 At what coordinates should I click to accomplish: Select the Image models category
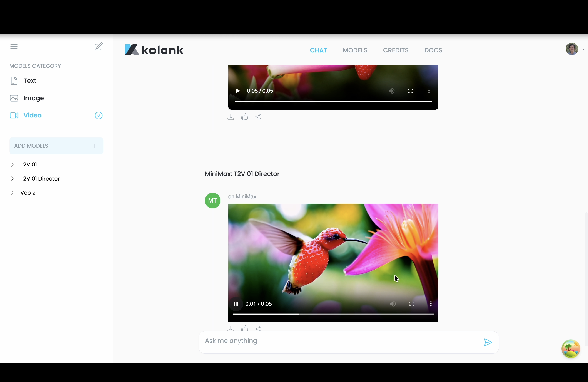(x=33, y=98)
